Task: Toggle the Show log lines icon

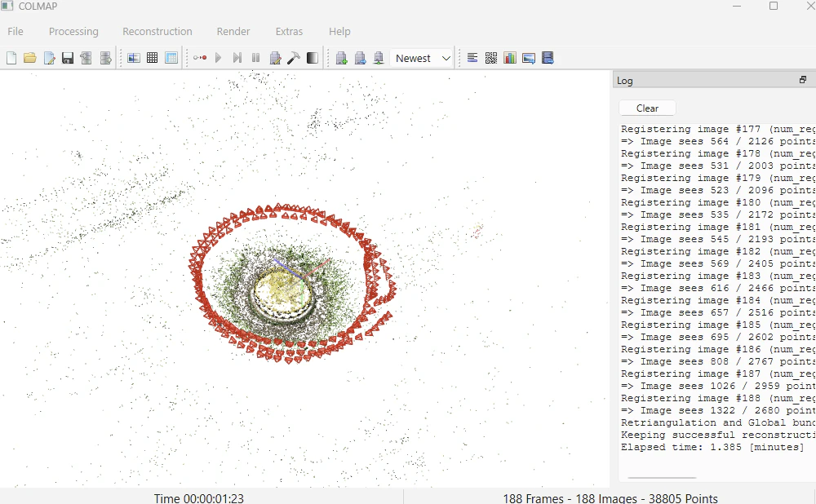Action: (472, 58)
